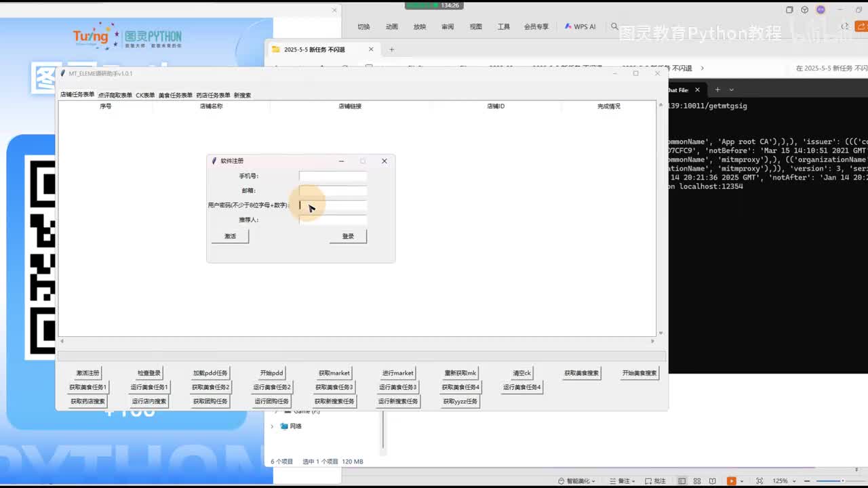Screen dimensions: 868x488
Task: Click the 获取market button
Action: click(334, 373)
